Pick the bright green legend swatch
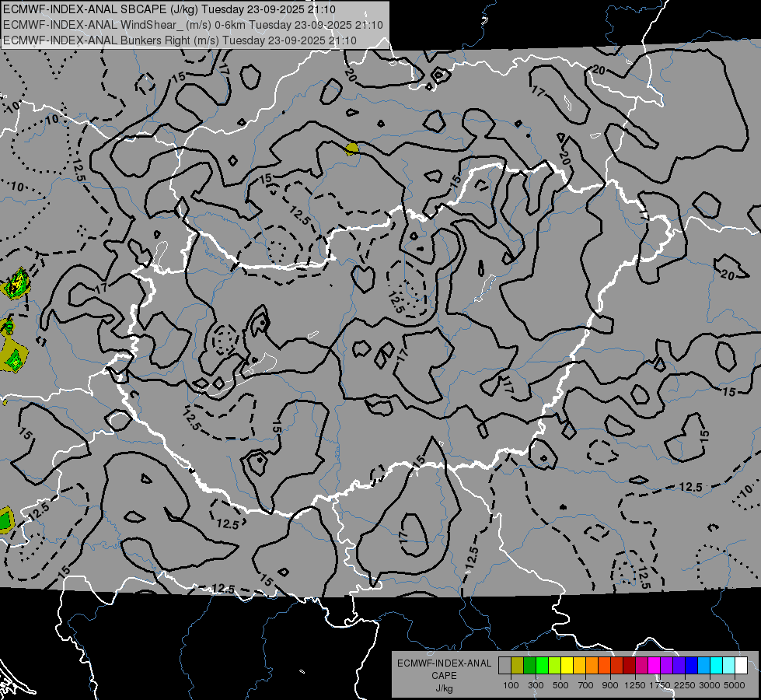 point(542,665)
